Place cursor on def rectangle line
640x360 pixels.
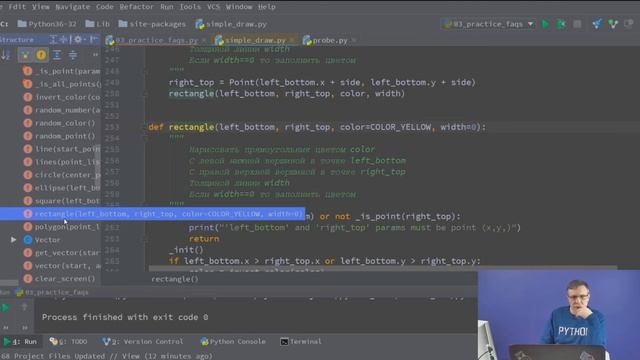[x=317, y=127]
